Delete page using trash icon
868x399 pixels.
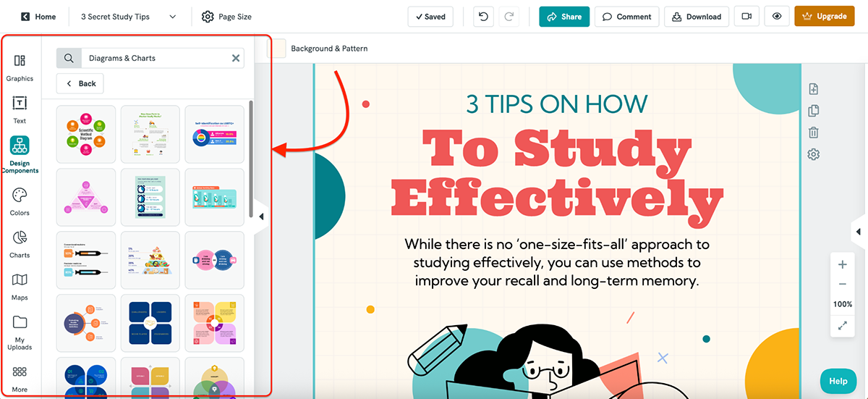(814, 133)
